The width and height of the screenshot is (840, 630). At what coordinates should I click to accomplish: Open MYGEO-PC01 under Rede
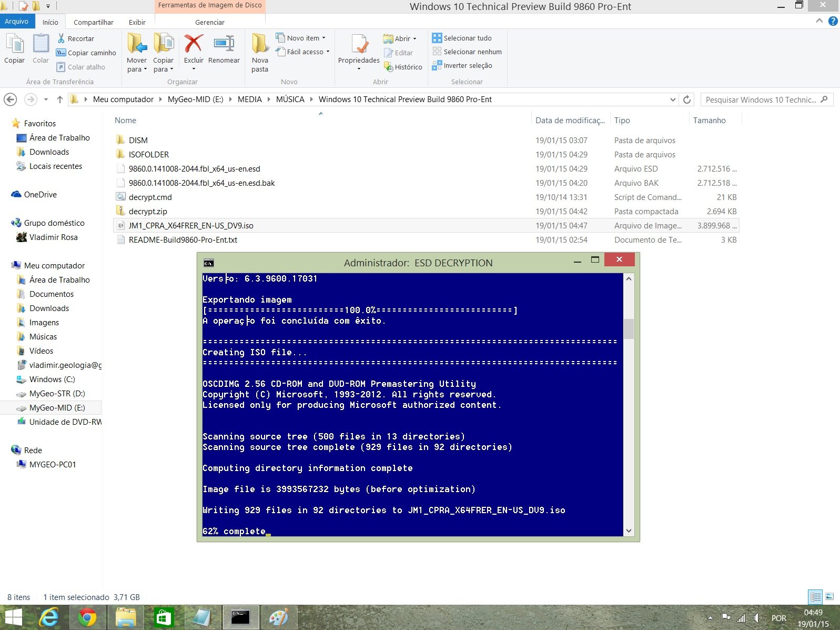click(x=52, y=465)
